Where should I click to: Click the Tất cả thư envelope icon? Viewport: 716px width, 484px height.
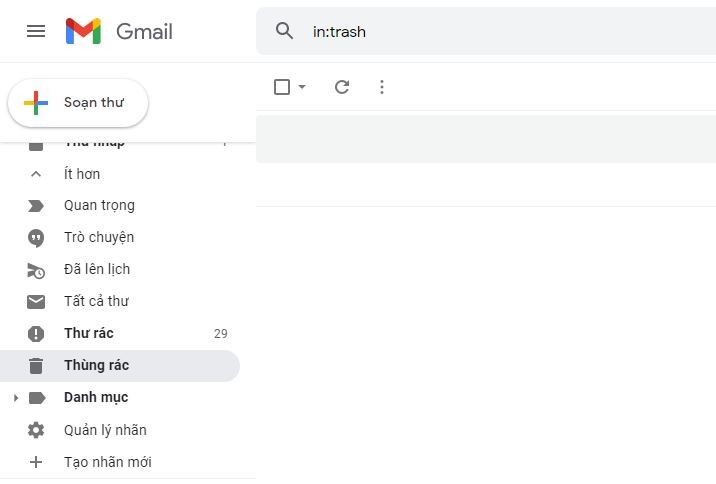tap(36, 301)
